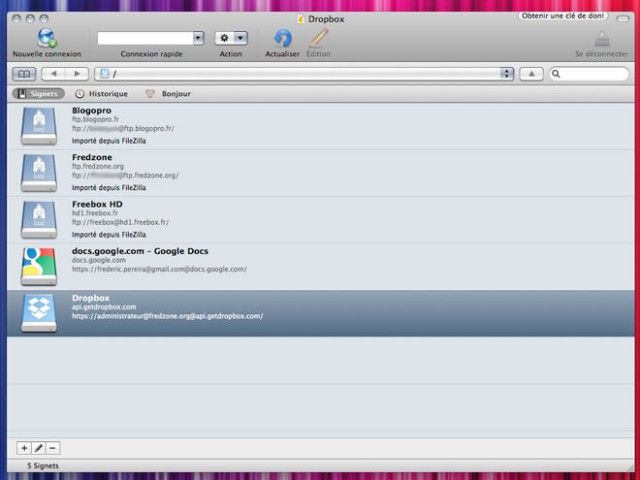Viewport: 640px width, 480px height.
Task: Select the Dropbox drive icon
Action: click(39, 313)
